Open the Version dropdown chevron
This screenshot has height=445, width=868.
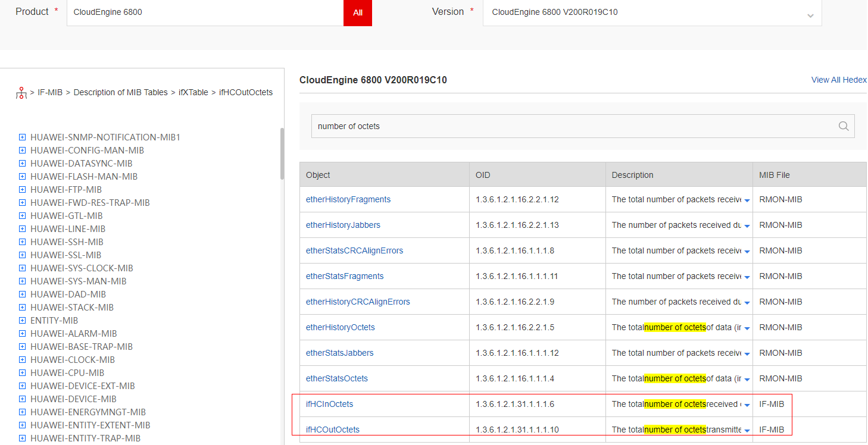point(810,15)
